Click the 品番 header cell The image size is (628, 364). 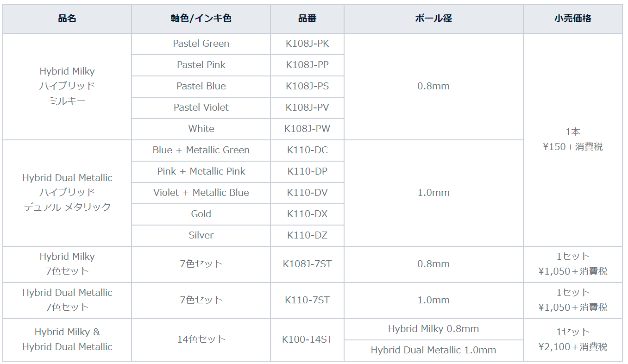point(308,19)
